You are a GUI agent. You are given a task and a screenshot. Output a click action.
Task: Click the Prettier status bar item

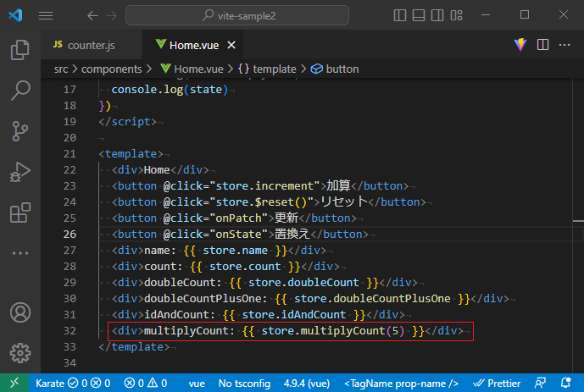point(497,383)
